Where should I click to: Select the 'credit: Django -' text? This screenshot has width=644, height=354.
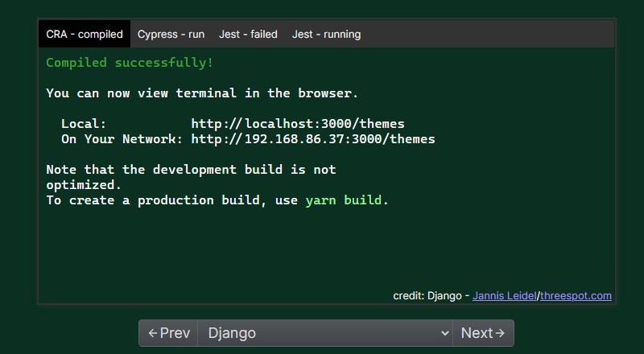pos(431,296)
